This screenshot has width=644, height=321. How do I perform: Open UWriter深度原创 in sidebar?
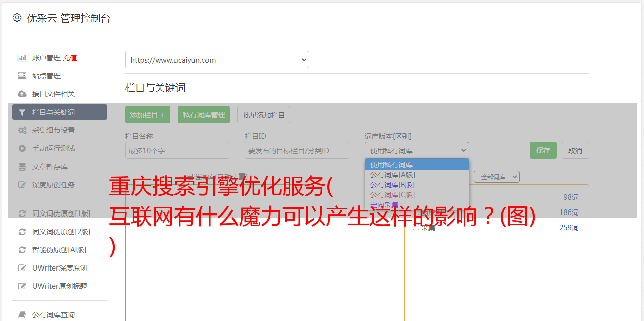[60, 268]
